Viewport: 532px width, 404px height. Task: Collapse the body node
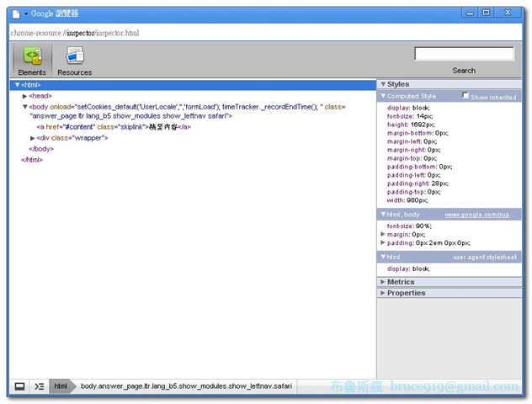(x=24, y=107)
